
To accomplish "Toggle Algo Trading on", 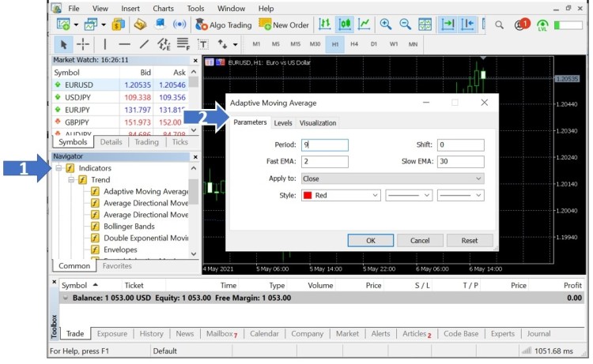I will [223, 24].
